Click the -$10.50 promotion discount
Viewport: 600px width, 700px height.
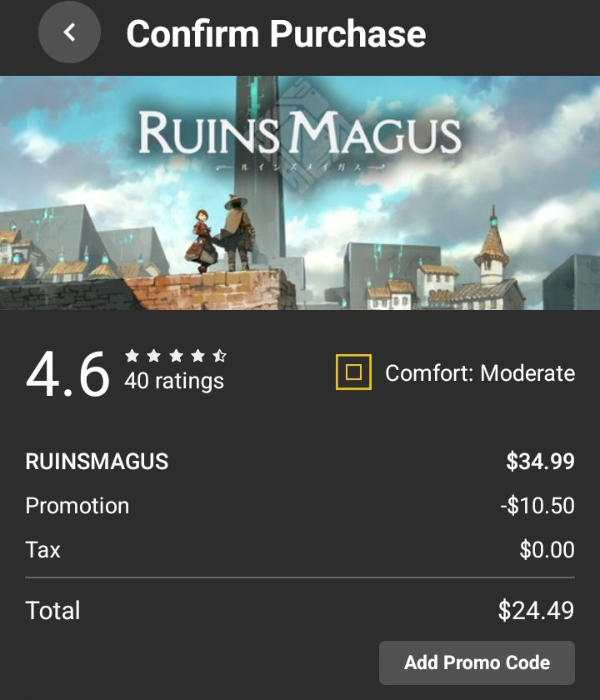tap(537, 505)
